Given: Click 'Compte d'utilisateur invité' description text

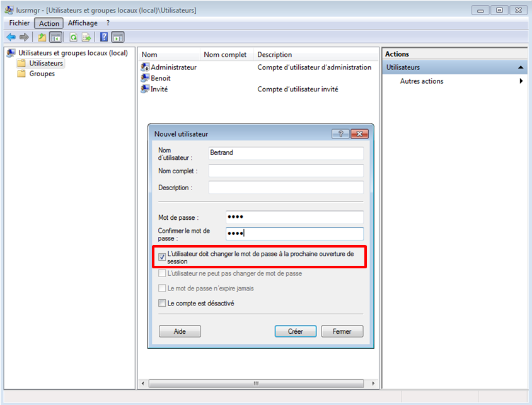Looking at the screenshot, I should (x=298, y=89).
